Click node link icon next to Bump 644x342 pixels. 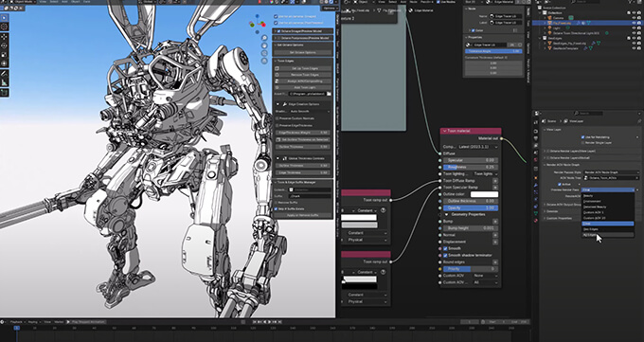pos(495,221)
